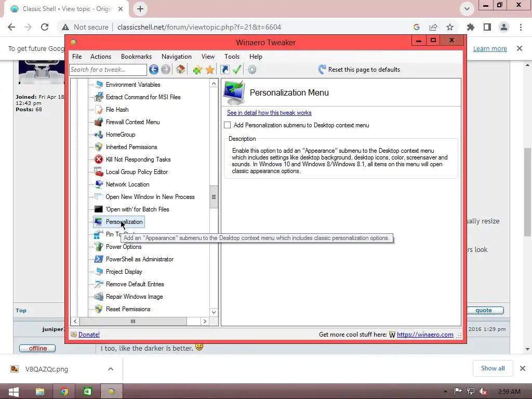This screenshot has height=399, width=532.
Task: Click the Network Location icon
Action: click(x=99, y=184)
